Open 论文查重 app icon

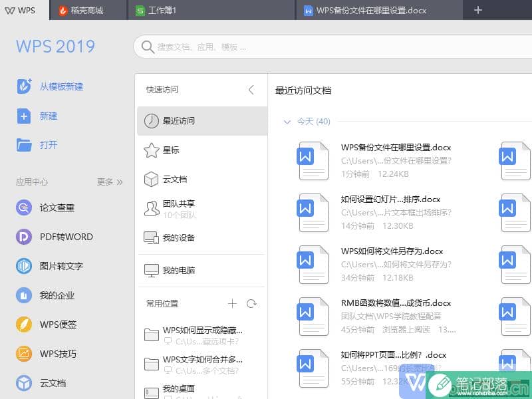click(x=24, y=207)
